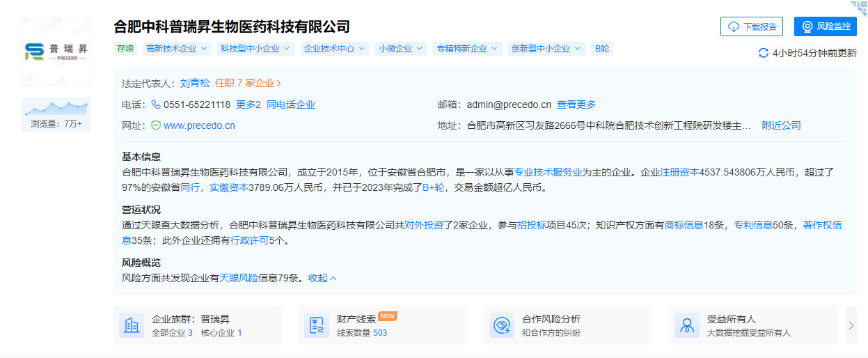Click the company address text

[609, 125]
